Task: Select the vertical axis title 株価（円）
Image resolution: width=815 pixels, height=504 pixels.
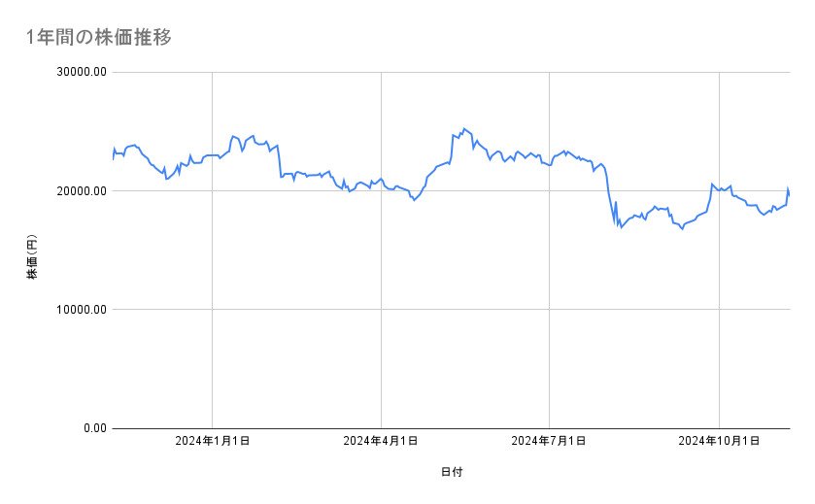Action: pyautogui.click(x=31, y=257)
